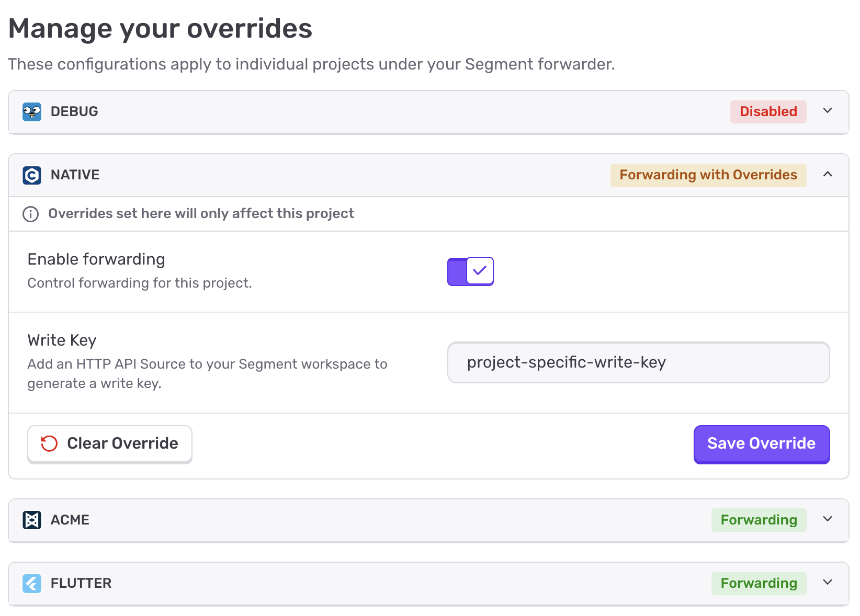Toggle the Enable forwarding switch
860x616 pixels.
pyautogui.click(x=470, y=271)
